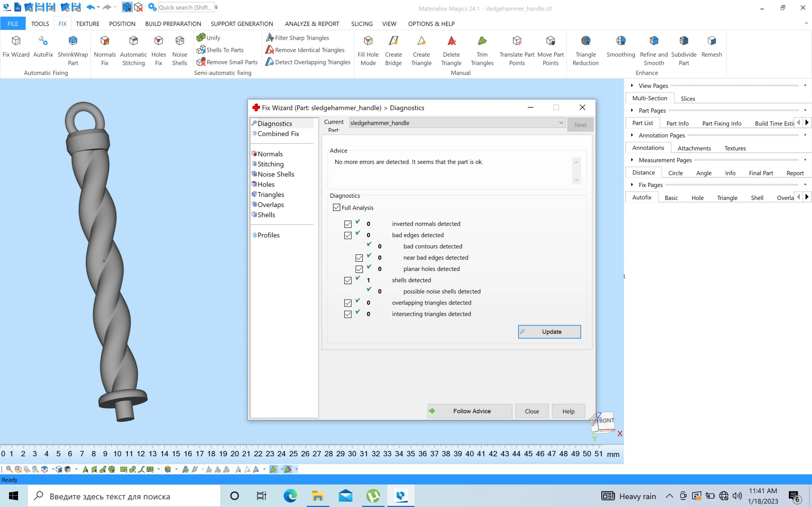812x507 pixels.
Task: Select the Automatic Stitching tool
Action: [133, 50]
